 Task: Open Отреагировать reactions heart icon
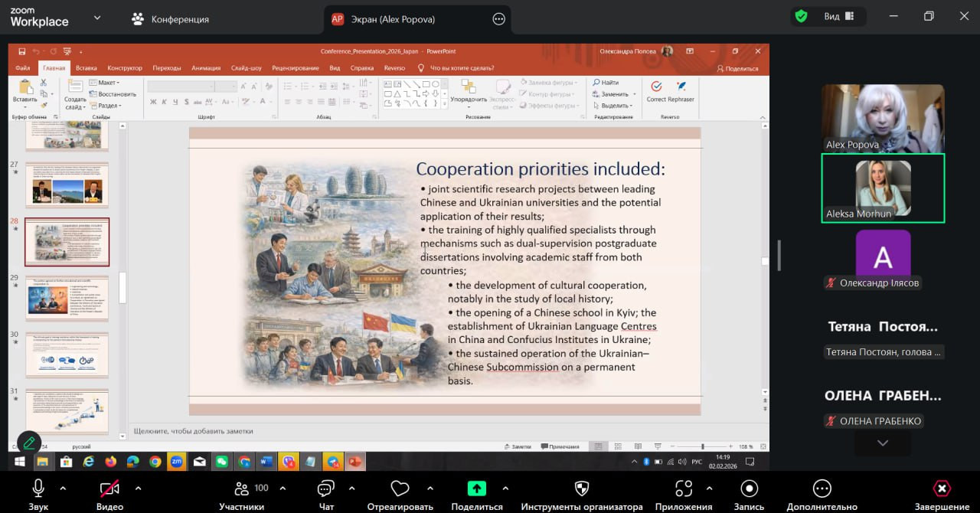pyautogui.click(x=400, y=488)
